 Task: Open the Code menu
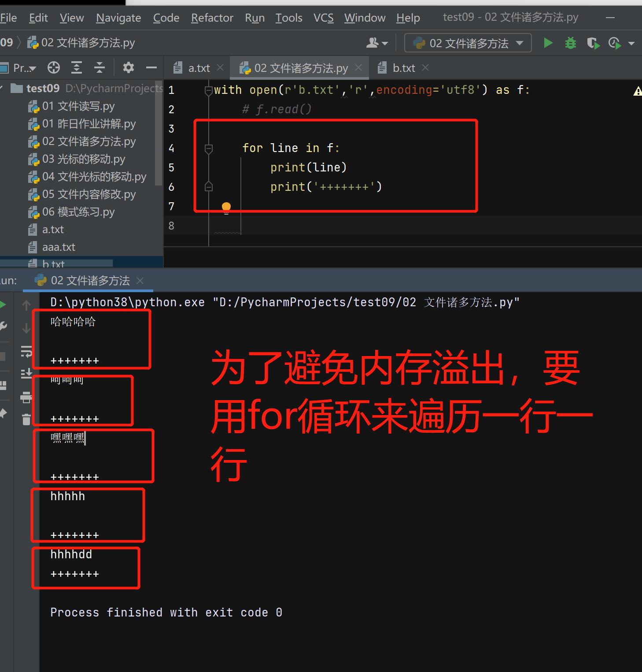pos(166,18)
